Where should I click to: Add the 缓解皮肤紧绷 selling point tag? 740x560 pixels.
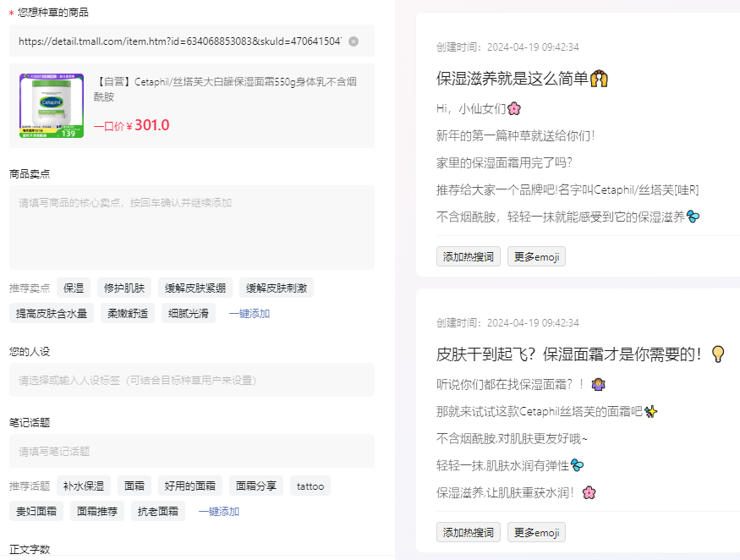click(x=195, y=288)
